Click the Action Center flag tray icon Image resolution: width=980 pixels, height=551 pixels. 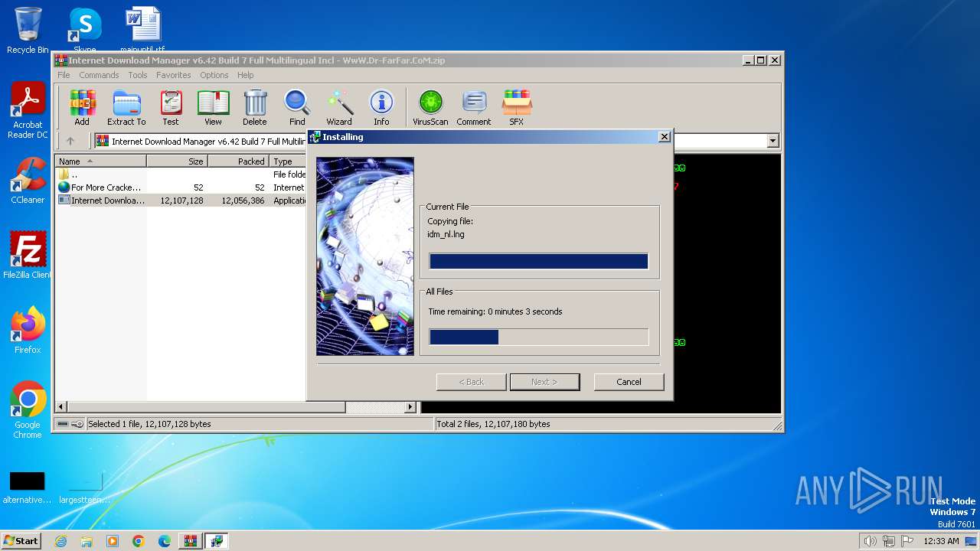pyautogui.click(x=907, y=541)
